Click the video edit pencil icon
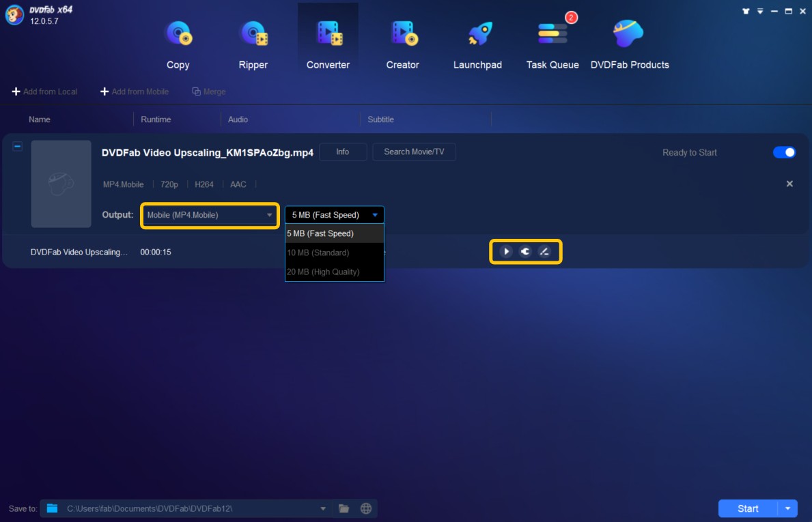Screen dimensions: 812x522 pos(544,252)
